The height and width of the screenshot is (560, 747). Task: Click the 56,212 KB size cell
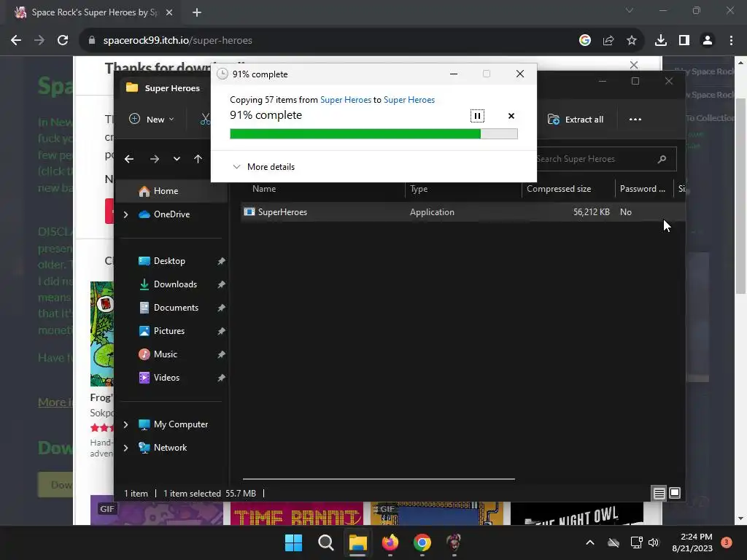pyautogui.click(x=591, y=212)
